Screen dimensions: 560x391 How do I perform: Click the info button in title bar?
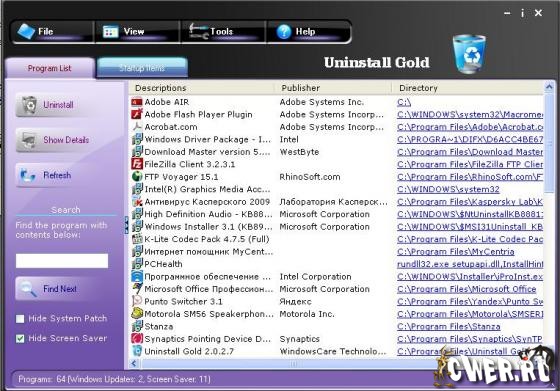pyautogui.click(x=522, y=13)
